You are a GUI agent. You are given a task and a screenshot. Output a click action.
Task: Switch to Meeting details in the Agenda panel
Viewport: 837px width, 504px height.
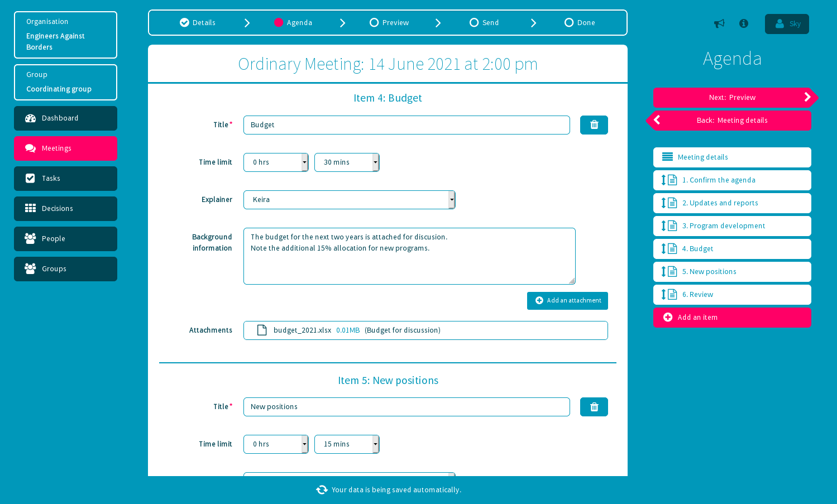(732, 157)
